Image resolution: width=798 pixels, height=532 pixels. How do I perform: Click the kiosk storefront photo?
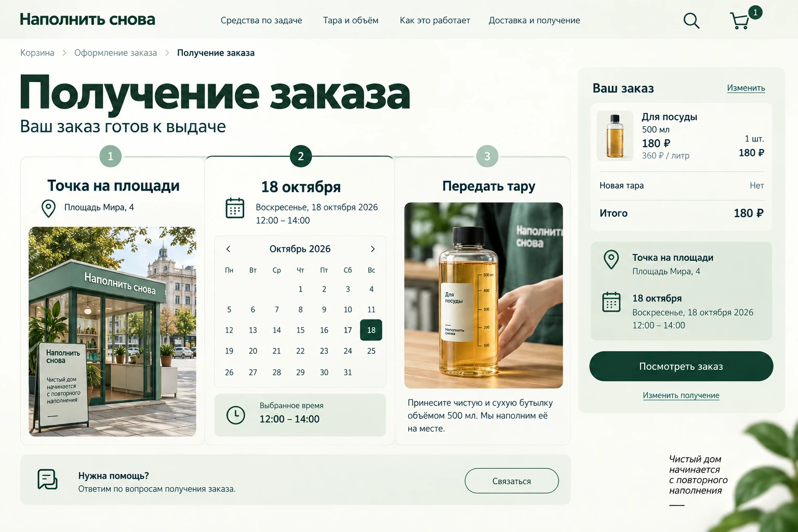click(x=112, y=331)
